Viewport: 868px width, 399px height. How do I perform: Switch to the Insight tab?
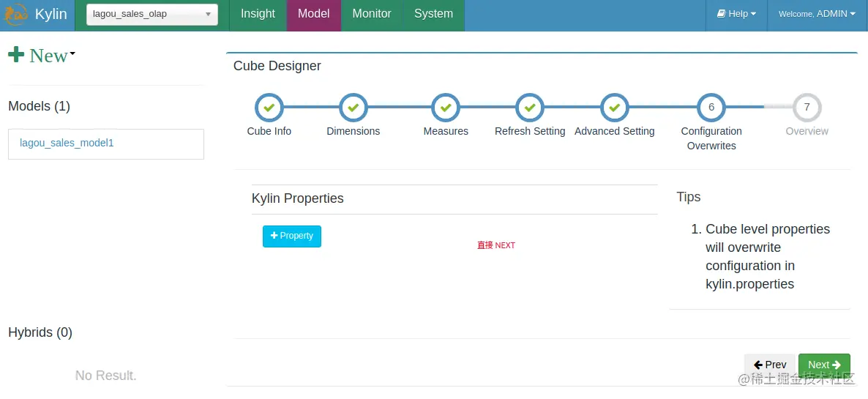(258, 15)
